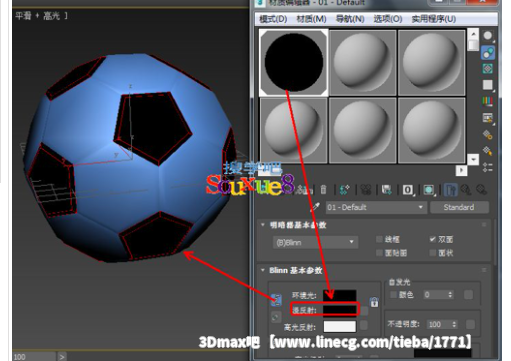
Task: Click the Sample Type sphere icon
Action: tap(488, 36)
